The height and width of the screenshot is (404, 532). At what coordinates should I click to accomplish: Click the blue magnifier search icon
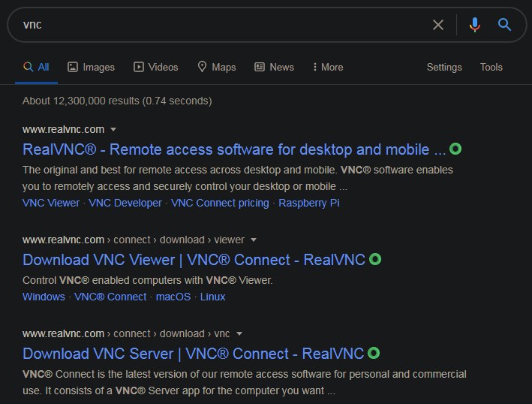[x=505, y=25]
